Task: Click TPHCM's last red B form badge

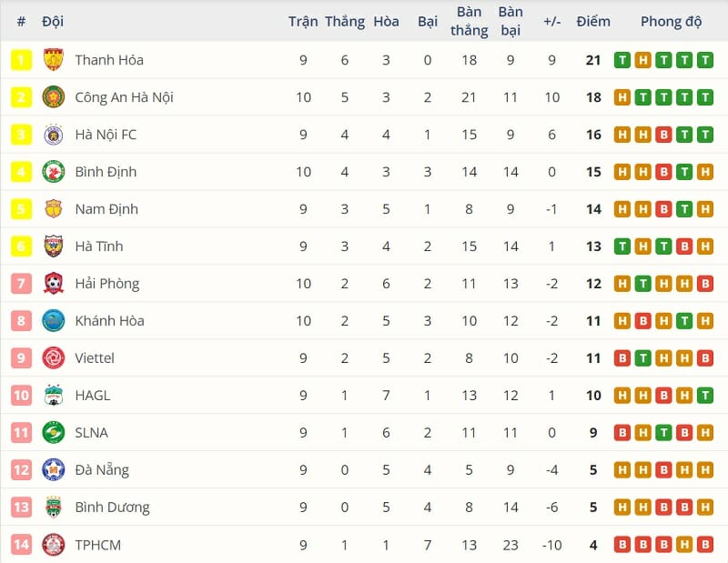Action: 705,545
